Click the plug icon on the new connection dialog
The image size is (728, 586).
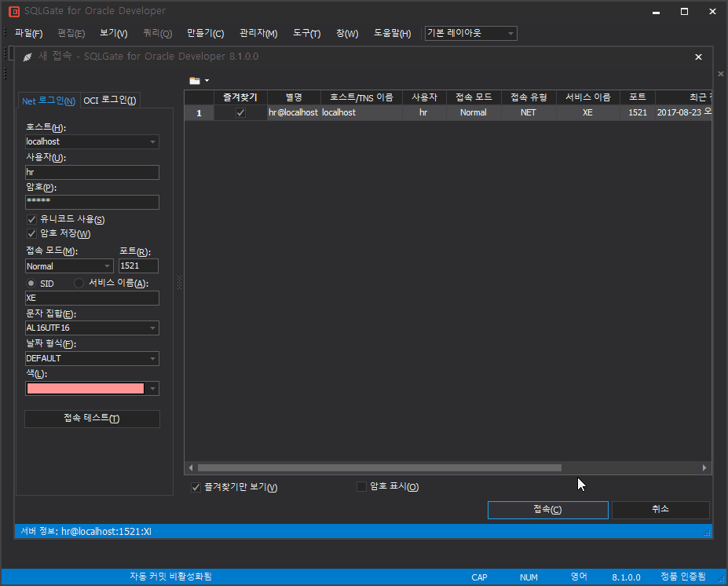(x=27, y=57)
